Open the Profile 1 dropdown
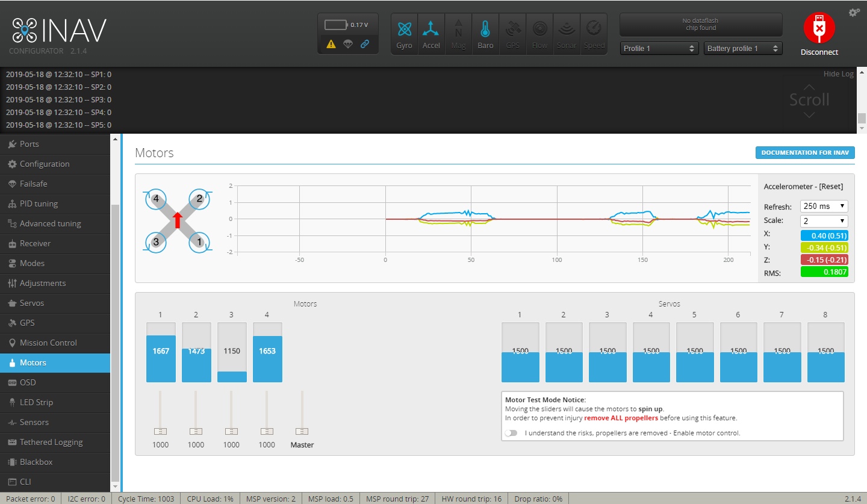The image size is (867, 504). coord(659,48)
